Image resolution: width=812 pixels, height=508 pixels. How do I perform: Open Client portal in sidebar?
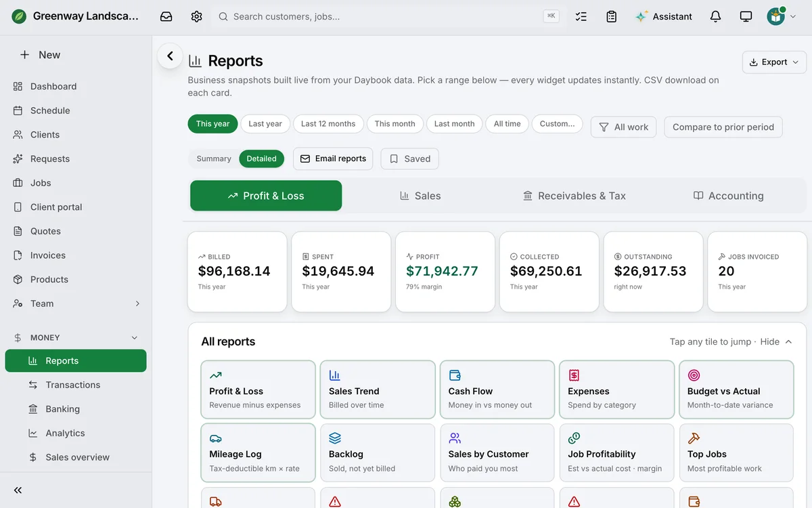point(76,207)
